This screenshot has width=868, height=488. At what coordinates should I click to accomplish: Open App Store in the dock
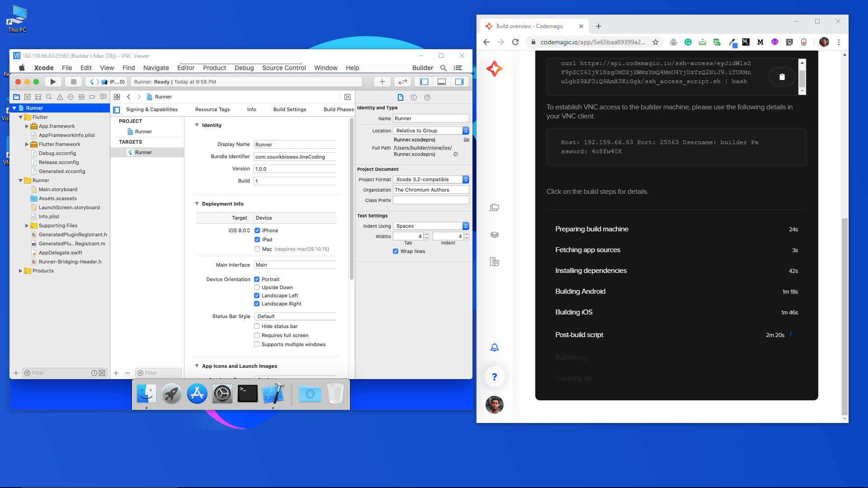(197, 394)
